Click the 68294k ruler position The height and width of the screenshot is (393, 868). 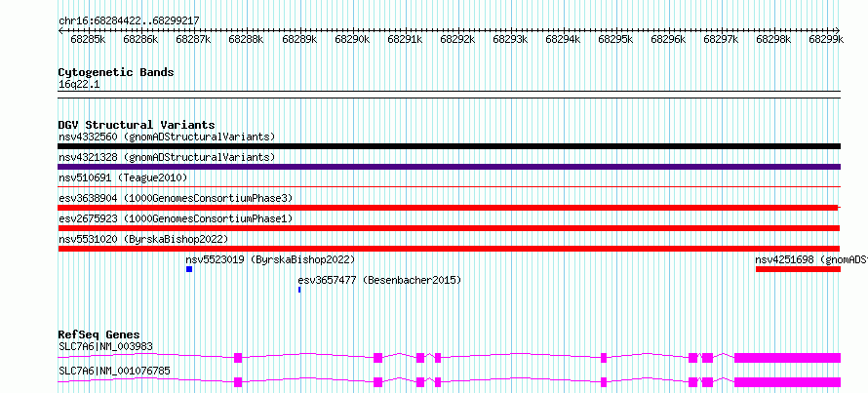point(563,39)
